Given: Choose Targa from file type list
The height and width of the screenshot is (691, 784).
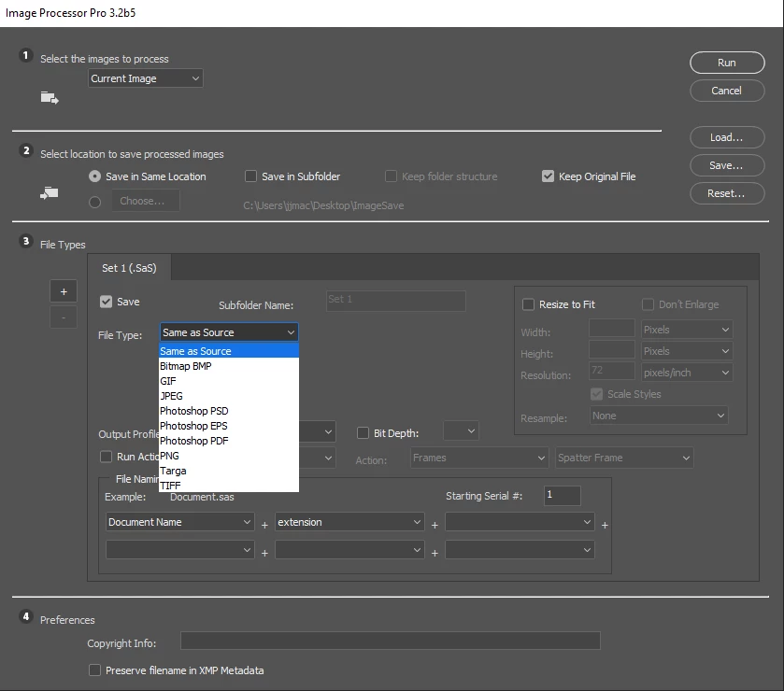Looking at the screenshot, I should 229,472.
